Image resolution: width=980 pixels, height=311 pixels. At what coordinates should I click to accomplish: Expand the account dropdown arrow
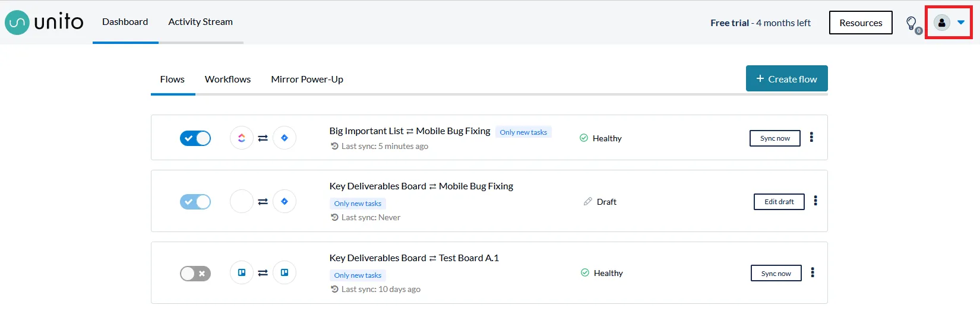point(961,23)
